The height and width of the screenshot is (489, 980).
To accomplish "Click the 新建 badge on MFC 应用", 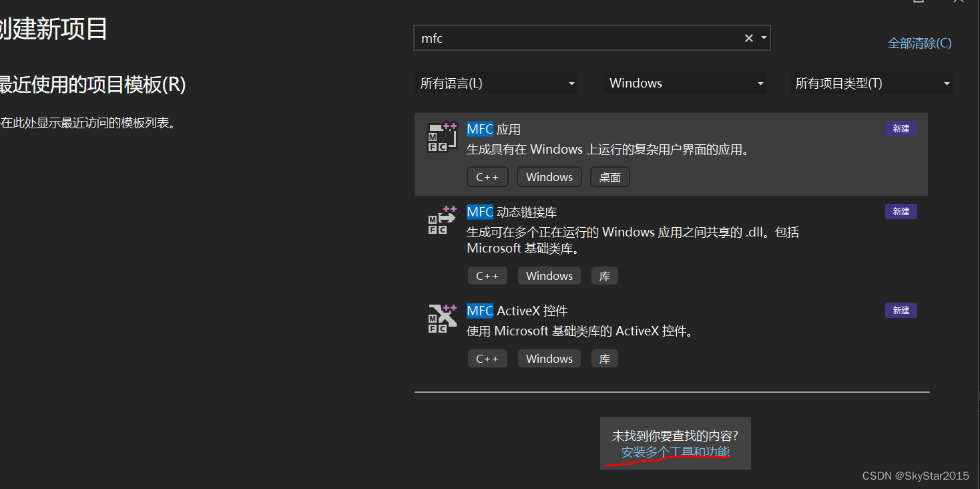I will 901,129.
